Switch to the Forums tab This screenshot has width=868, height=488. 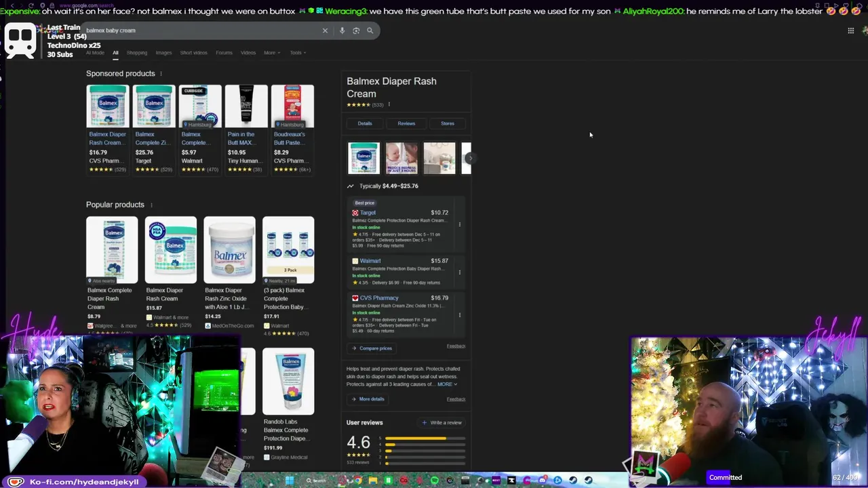pyautogui.click(x=224, y=53)
